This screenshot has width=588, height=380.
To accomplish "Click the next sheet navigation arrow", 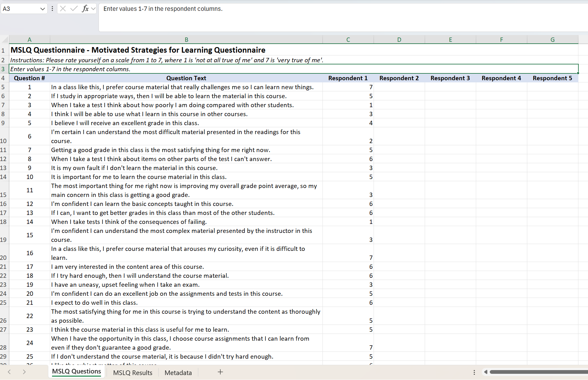I will (x=24, y=372).
